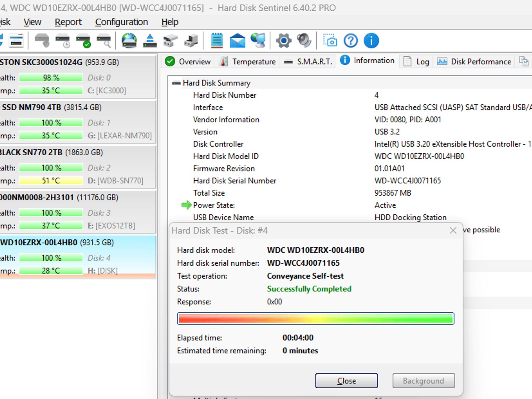Click the globe disk toolbar icon

(x=129, y=41)
